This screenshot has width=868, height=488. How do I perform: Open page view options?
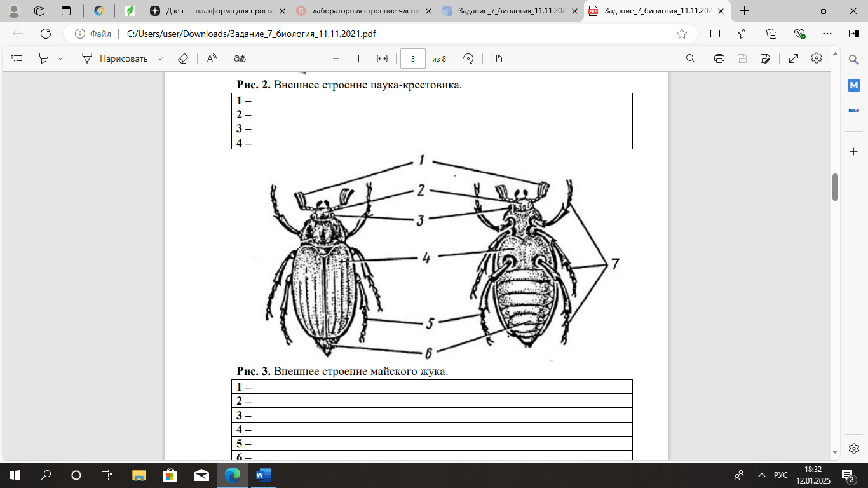(x=497, y=58)
